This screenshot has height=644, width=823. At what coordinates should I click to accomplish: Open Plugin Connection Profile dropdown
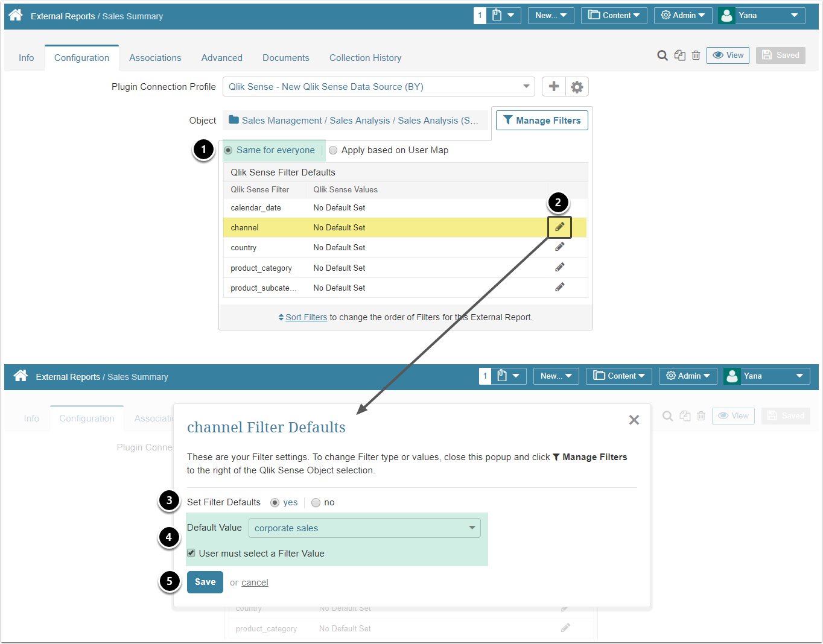point(379,87)
